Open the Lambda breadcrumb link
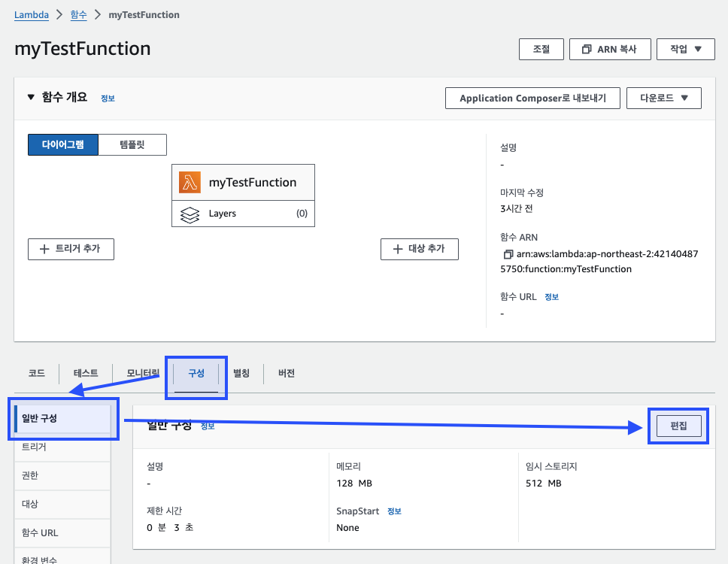 pos(32,15)
